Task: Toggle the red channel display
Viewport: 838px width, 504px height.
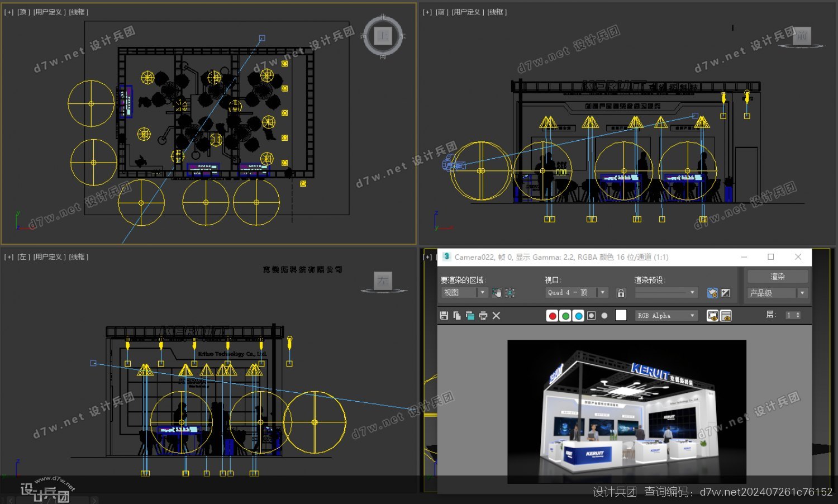Action: click(553, 316)
